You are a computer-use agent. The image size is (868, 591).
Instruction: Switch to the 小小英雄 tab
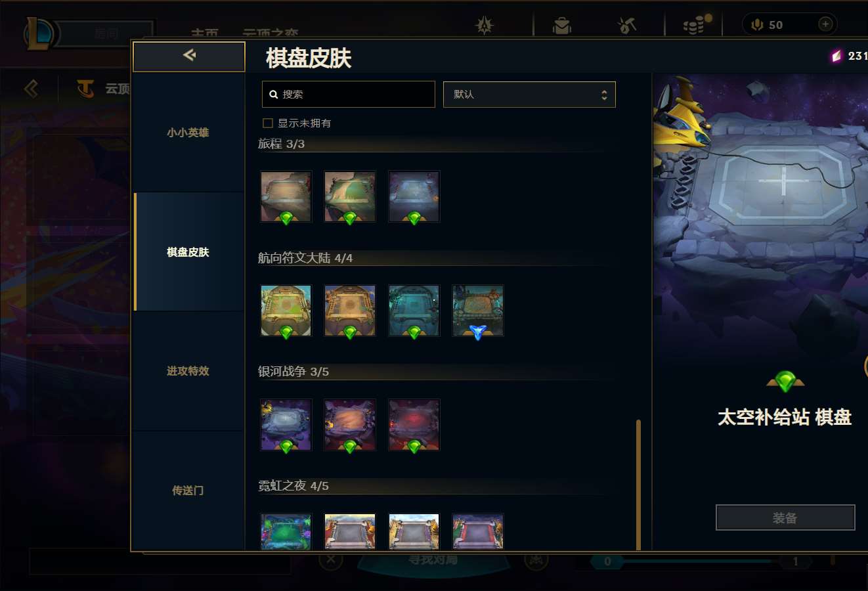tap(188, 133)
